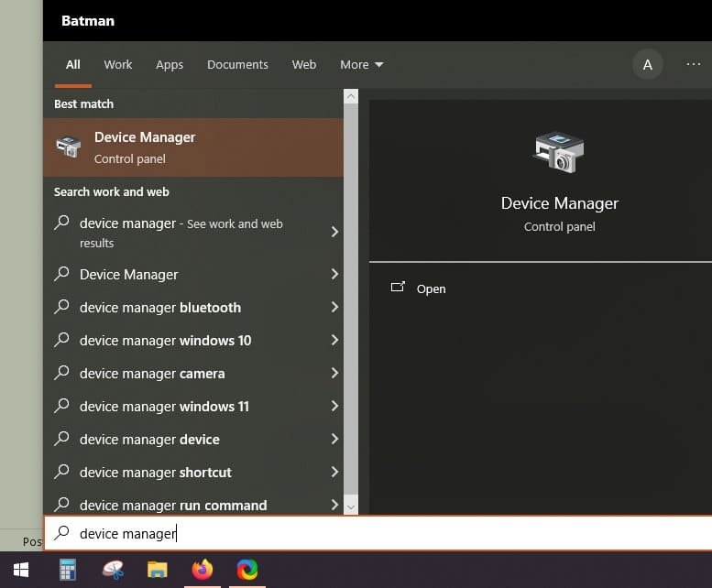The image size is (712, 588).
Task: Open the Windows Start menu
Action: 21,570
